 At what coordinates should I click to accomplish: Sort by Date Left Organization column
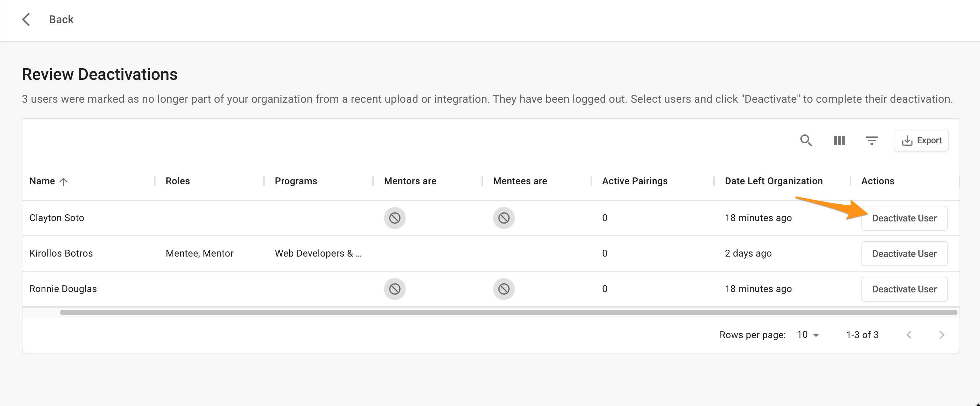click(x=773, y=181)
